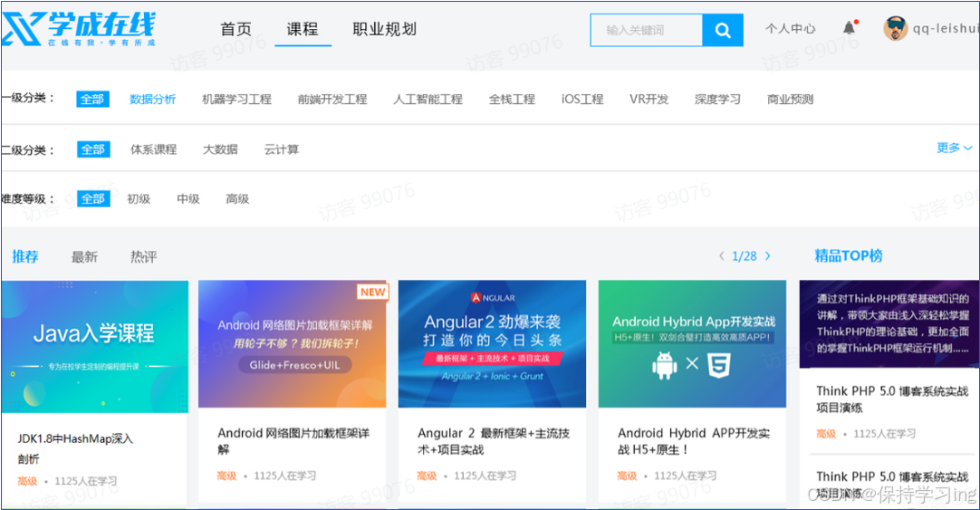Screen dimensions: 980x510
Task: Switch to the 推荐 tab
Action: click(x=25, y=256)
